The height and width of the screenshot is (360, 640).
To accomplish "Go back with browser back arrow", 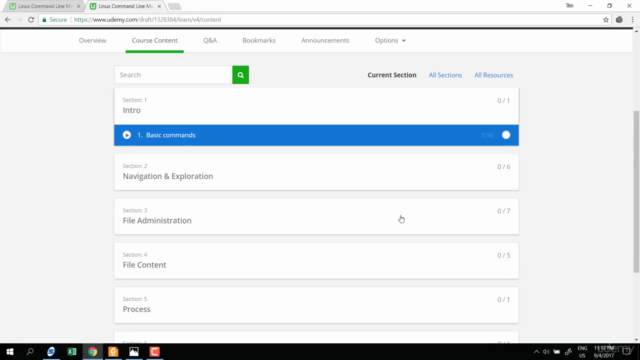I will pyautogui.click(x=8, y=20).
